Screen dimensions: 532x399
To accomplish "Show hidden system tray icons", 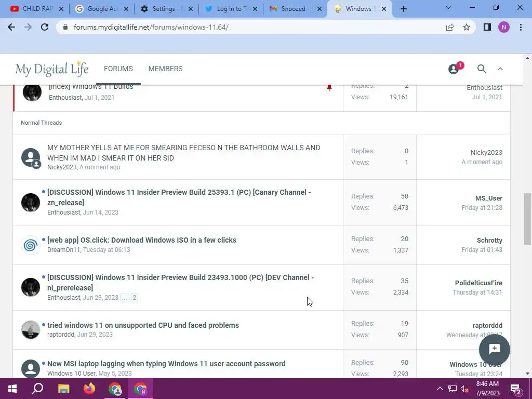I will click(x=440, y=389).
